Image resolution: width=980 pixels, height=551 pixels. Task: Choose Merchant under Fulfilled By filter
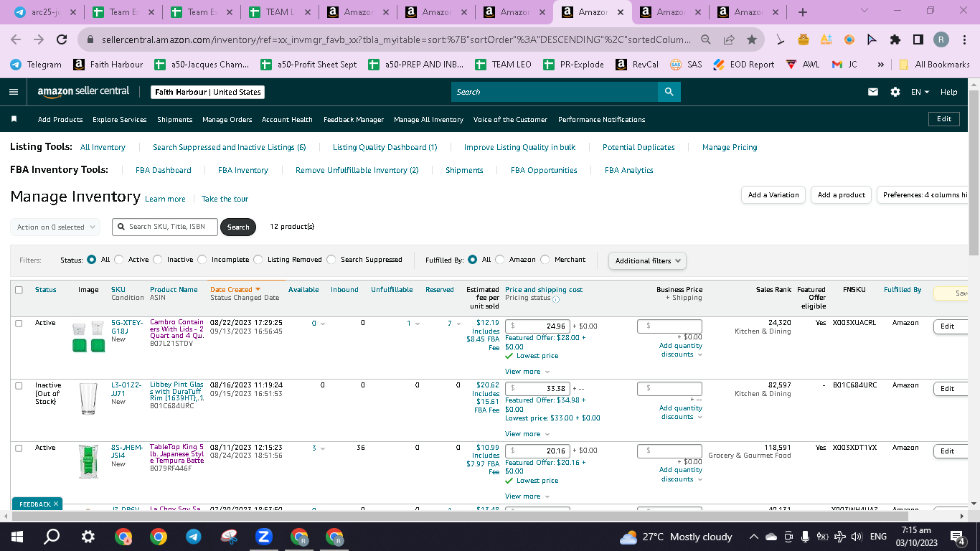click(x=545, y=260)
